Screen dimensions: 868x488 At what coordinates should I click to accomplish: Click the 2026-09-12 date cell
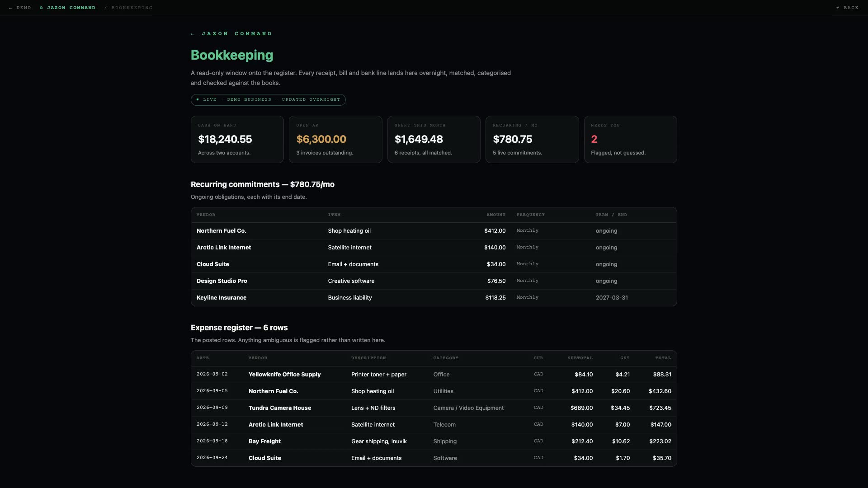click(x=212, y=424)
